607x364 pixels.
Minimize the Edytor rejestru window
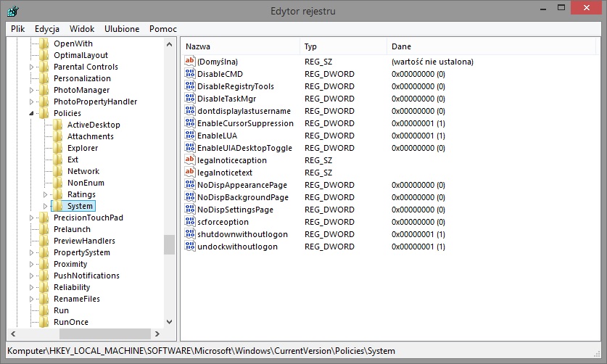(x=543, y=8)
